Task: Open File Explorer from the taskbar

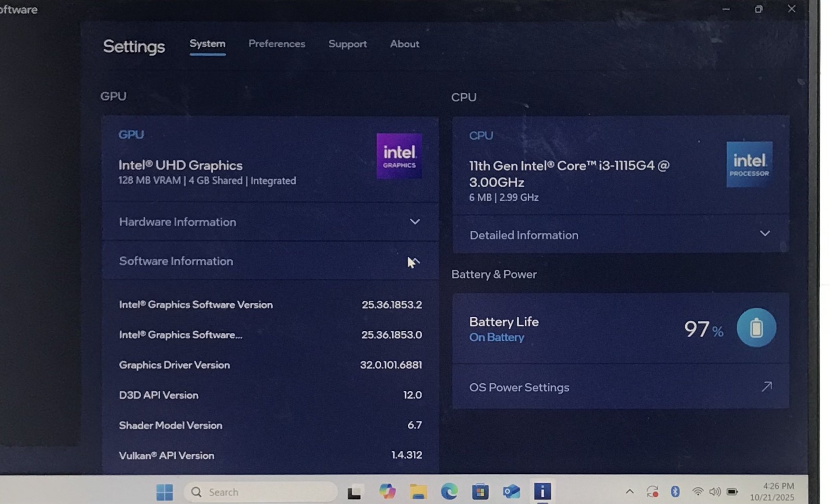Action: 418,492
